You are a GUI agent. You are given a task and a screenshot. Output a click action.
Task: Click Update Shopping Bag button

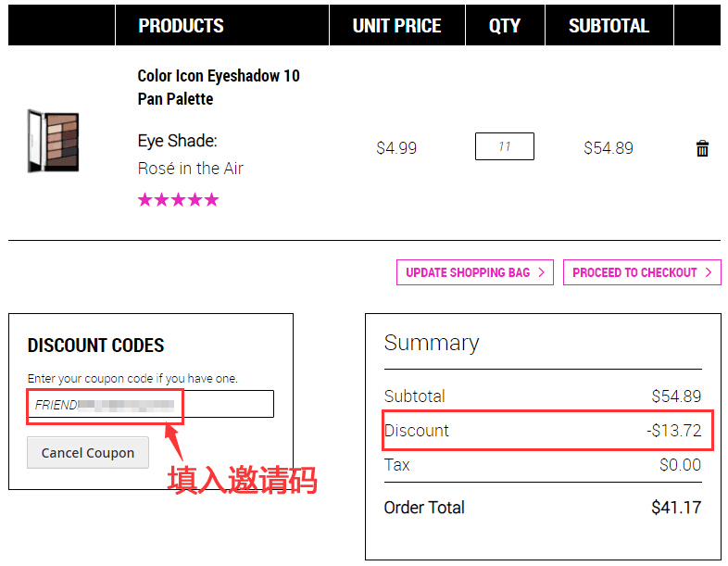point(474,272)
